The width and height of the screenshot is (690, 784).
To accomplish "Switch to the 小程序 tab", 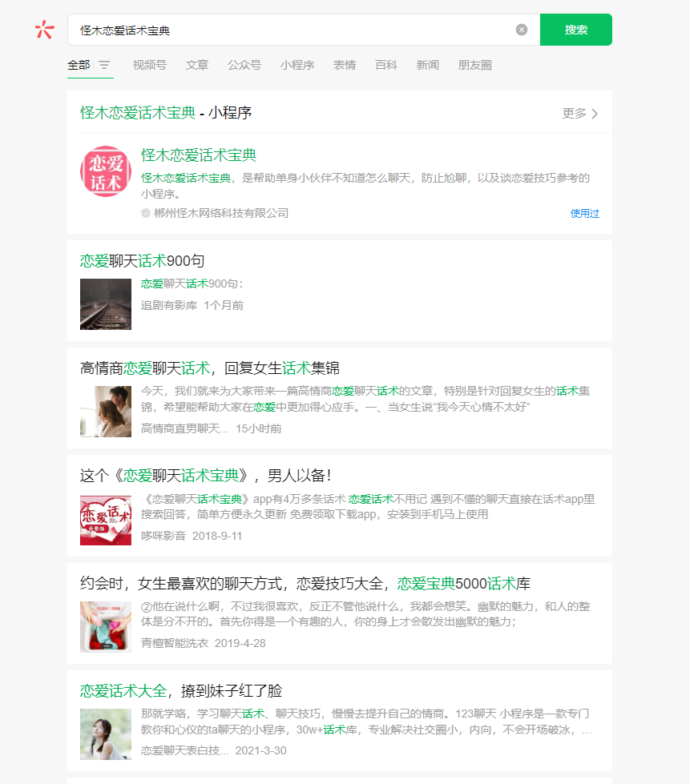I will point(297,65).
